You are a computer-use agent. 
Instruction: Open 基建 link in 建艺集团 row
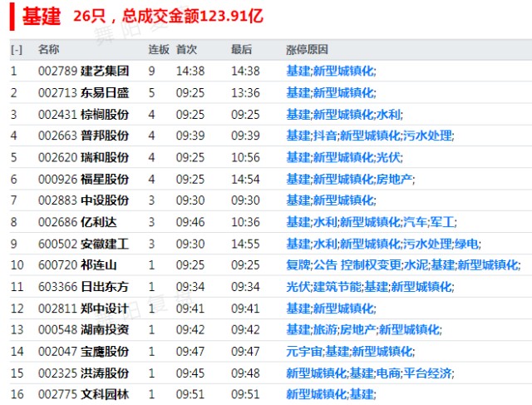[x=298, y=71]
